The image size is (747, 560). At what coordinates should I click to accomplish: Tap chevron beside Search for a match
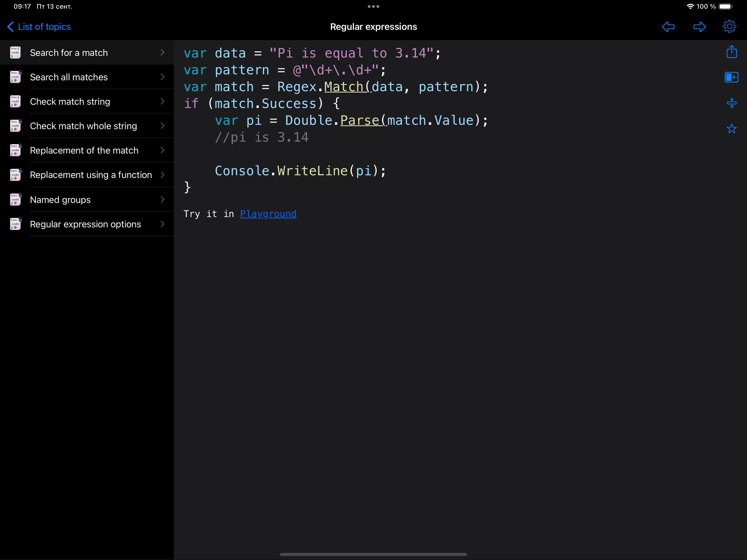(x=162, y=52)
